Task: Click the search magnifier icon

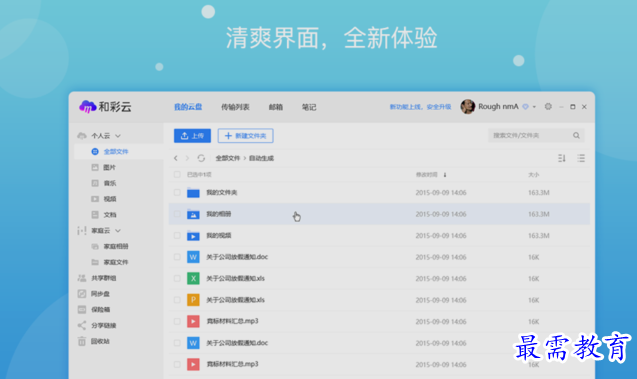Action: (576, 135)
